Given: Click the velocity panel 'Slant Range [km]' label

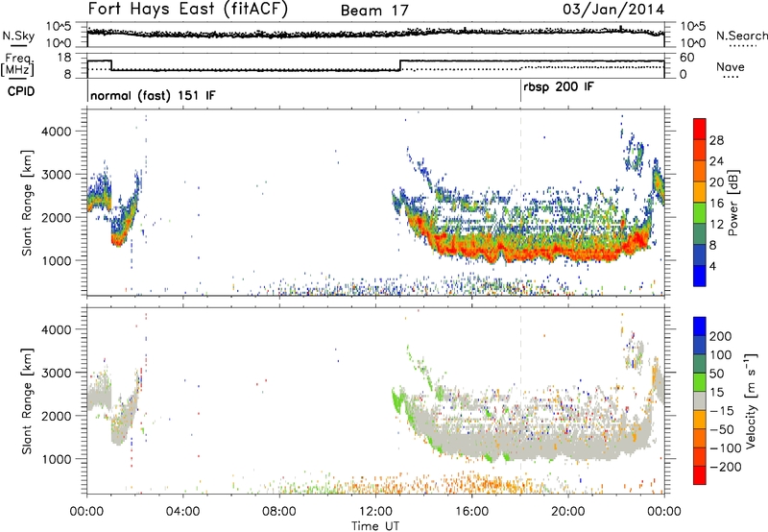Looking at the screenshot, I should pyautogui.click(x=27, y=400).
